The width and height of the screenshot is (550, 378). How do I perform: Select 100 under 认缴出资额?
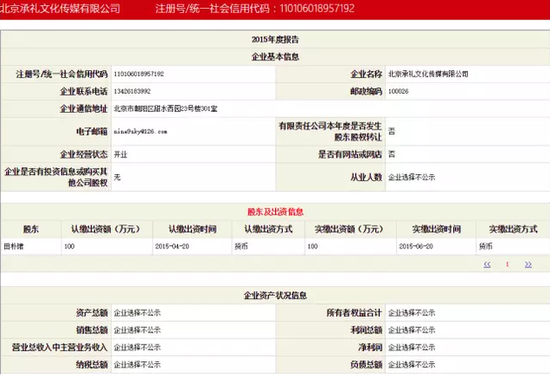(69, 247)
